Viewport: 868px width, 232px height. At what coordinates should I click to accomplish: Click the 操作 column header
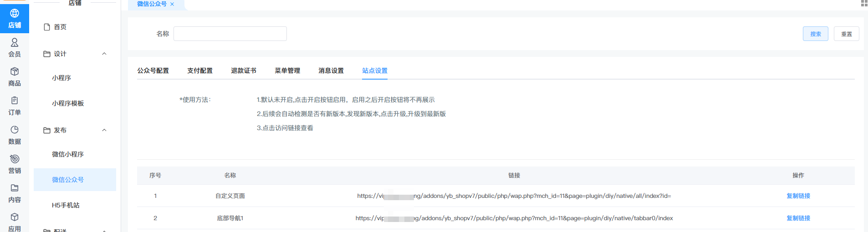tap(798, 175)
